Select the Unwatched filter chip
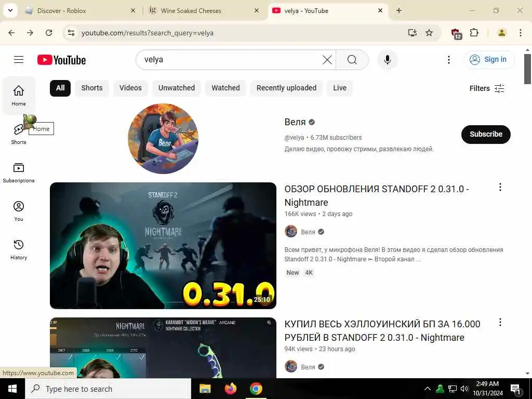532x399 pixels. click(177, 88)
